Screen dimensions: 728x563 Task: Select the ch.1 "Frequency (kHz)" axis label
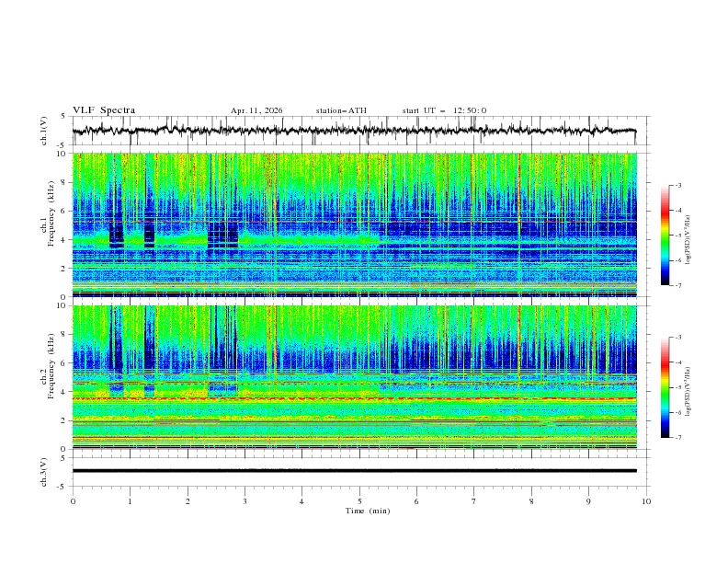[51, 214]
